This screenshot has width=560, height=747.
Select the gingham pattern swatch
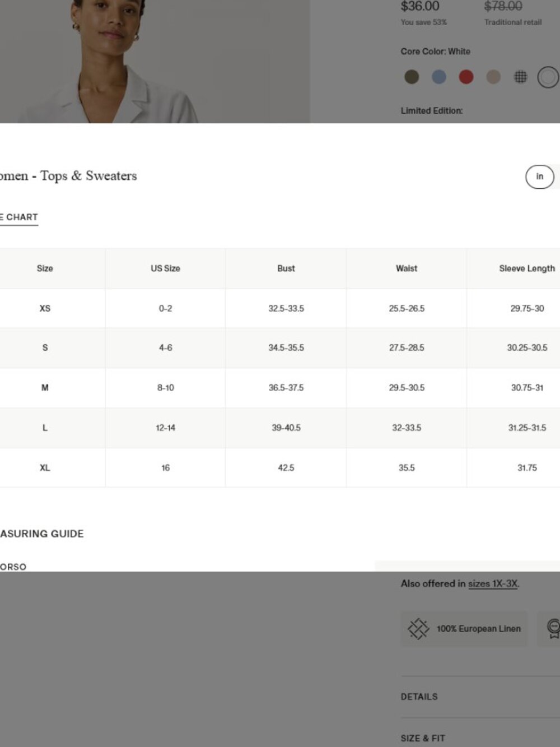521,77
